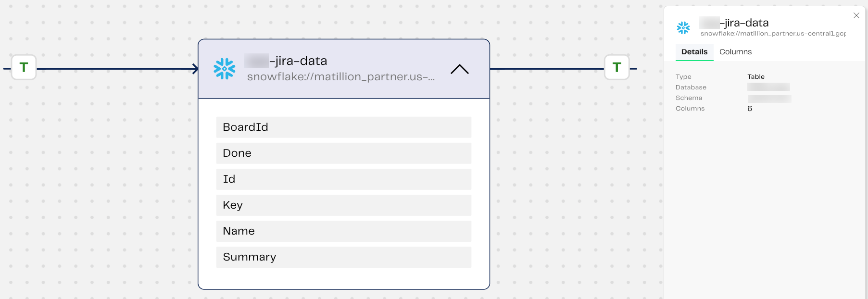Close the details side panel
Image resolution: width=868 pixels, height=299 pixels.
click(856, 15)
